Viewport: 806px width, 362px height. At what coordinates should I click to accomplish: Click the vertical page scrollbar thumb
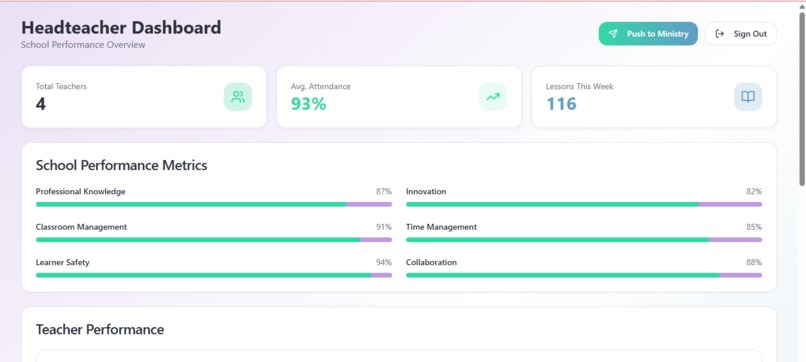point(802,98)
